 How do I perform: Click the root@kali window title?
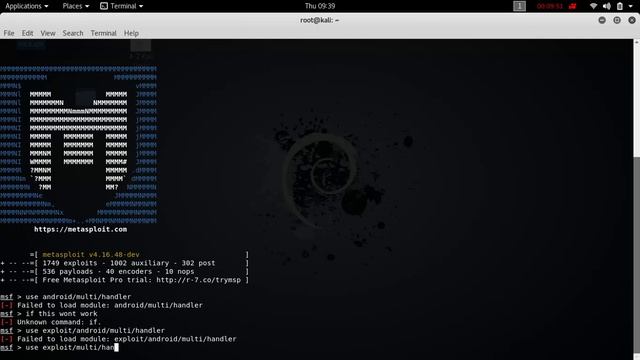click(320, 20)
